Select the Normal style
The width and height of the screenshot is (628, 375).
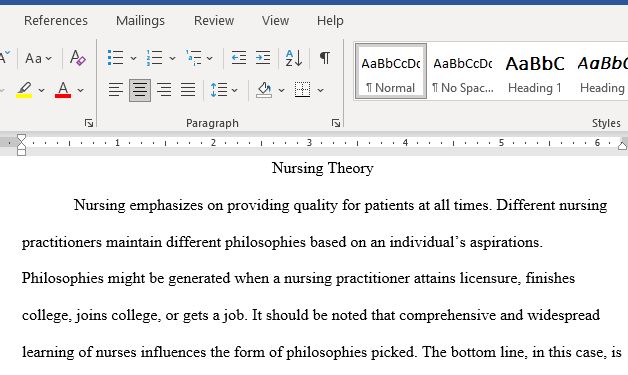point(390,72)
